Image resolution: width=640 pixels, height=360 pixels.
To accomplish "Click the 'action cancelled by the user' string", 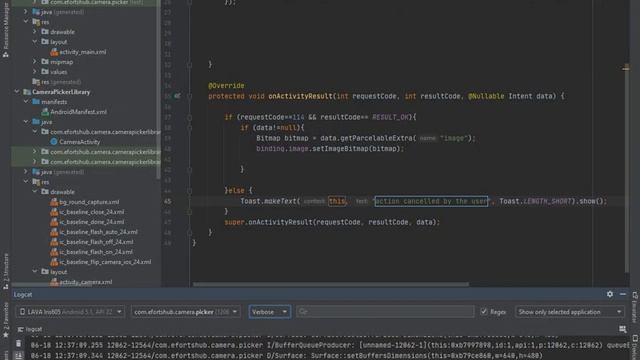I will 431,201.
